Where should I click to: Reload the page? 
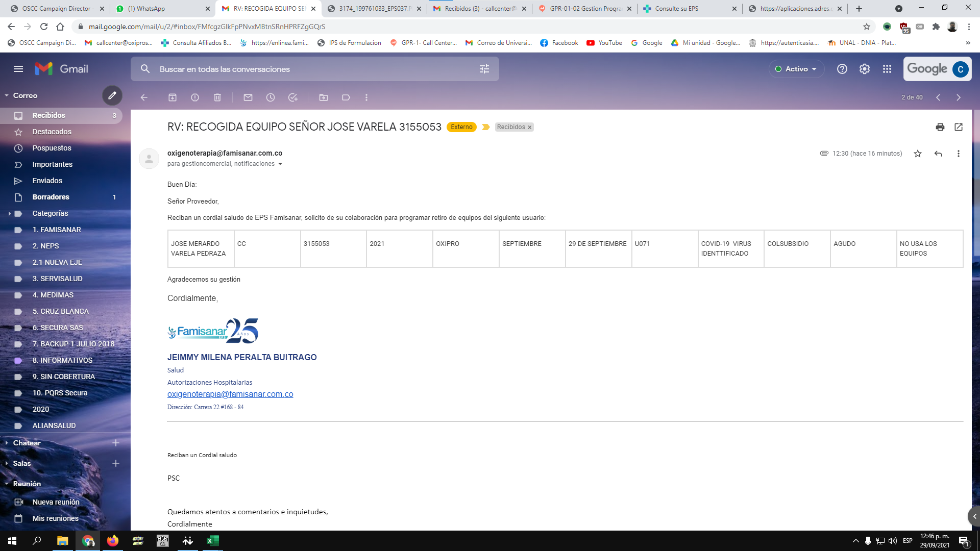click(x=44, y=27)
